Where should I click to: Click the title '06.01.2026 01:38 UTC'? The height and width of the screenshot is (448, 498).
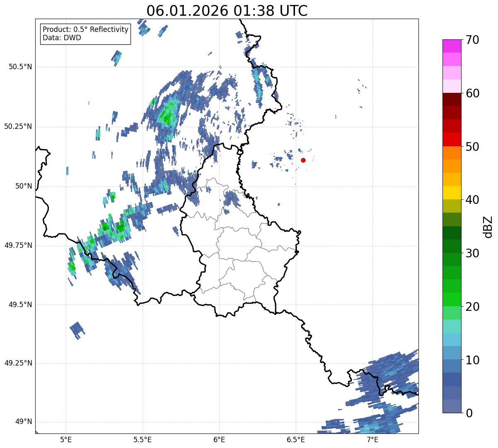(227, 11)
